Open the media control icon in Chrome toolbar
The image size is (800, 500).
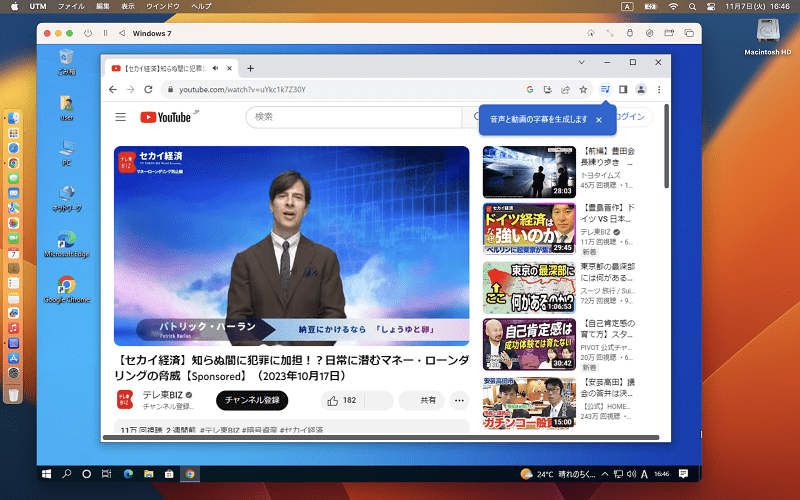[x=605, y=89]
